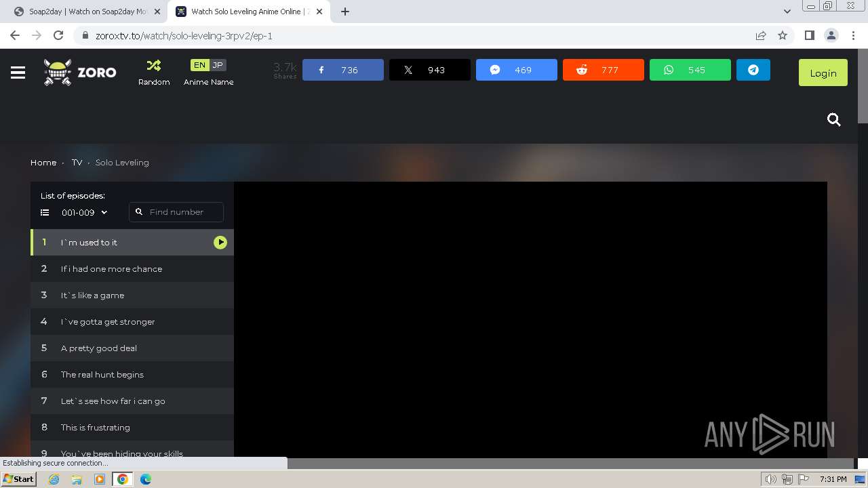
Task: Go forward in browser history
Action: pyautogui.click(x=37, y=35)
